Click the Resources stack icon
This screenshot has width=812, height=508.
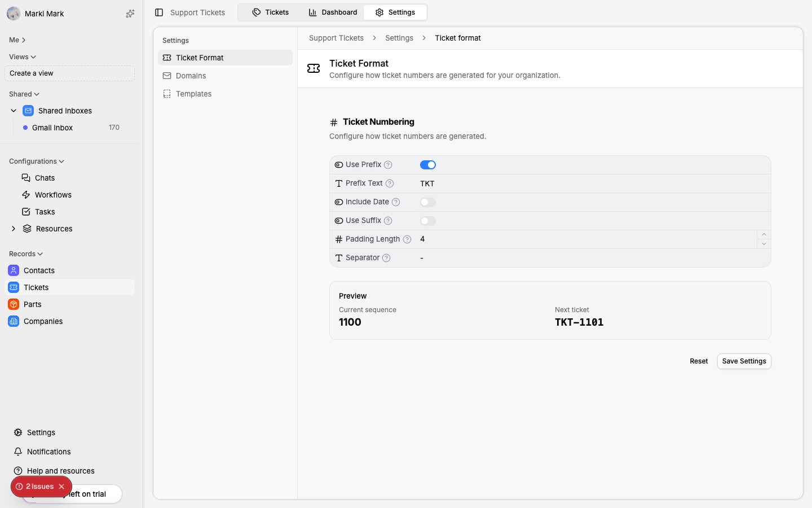pyautogui.click(x=27, y=229)
